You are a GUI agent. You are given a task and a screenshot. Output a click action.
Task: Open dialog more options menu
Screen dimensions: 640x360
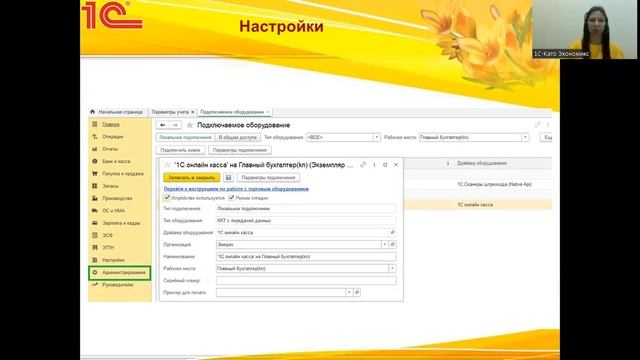pyautogui.click(x=374, y=165)
